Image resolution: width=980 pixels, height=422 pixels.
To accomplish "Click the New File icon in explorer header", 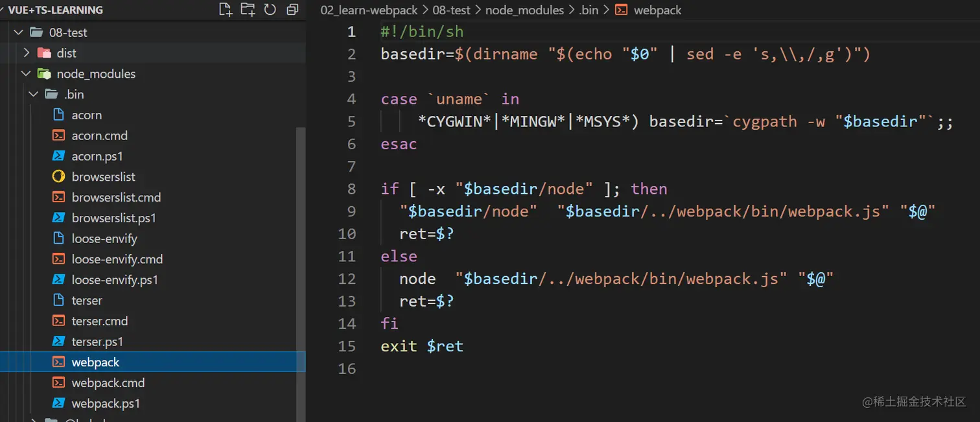I will coord(226,10).
